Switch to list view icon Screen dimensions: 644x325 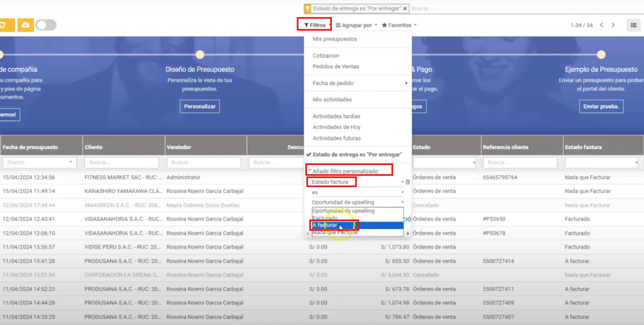coord(633,25)
